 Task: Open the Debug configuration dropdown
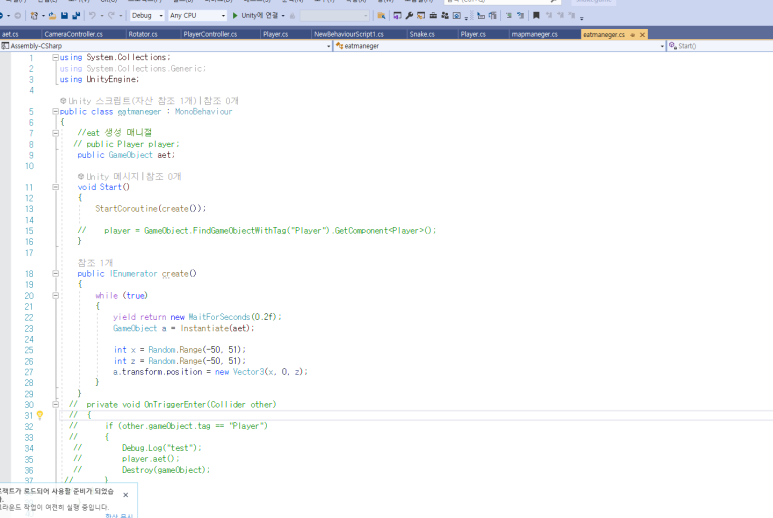click(147, 16)
